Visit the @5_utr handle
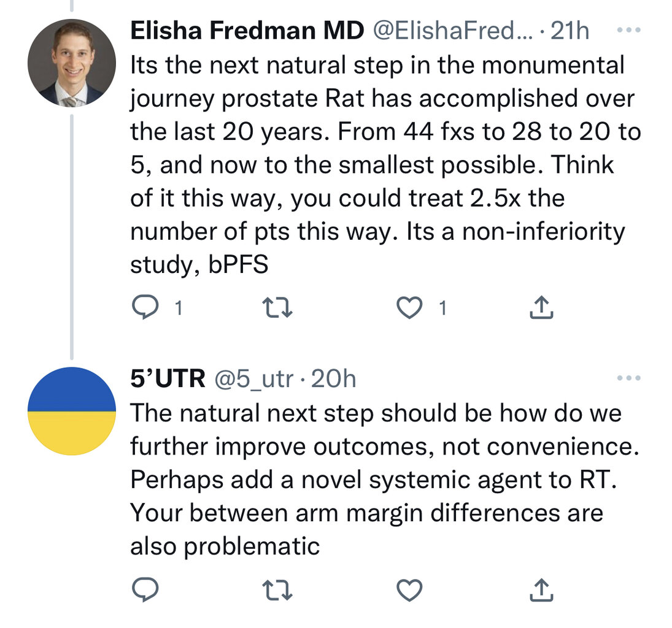This screenshot has height=628, width=672. pyautogui.click(x=253, y=378)
